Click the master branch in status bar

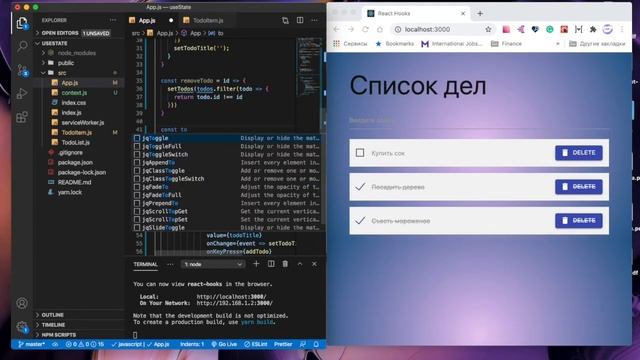point(31,344)
